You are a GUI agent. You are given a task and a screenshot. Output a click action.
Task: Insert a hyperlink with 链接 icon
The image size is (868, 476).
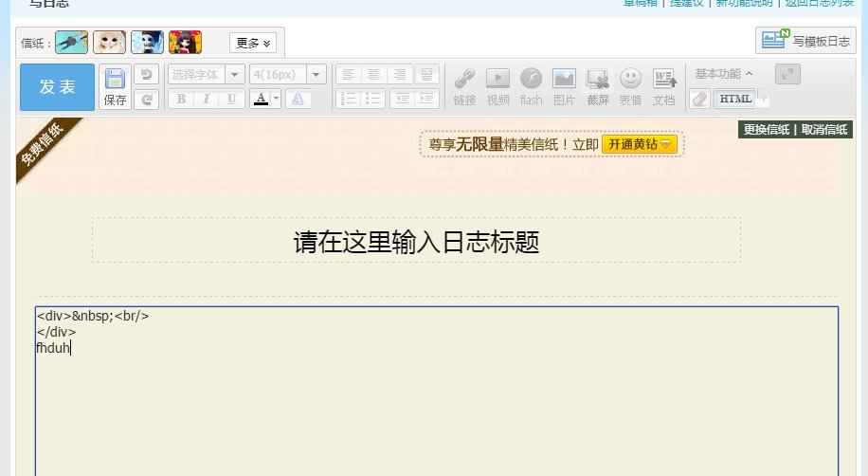(x=464, y=87)
